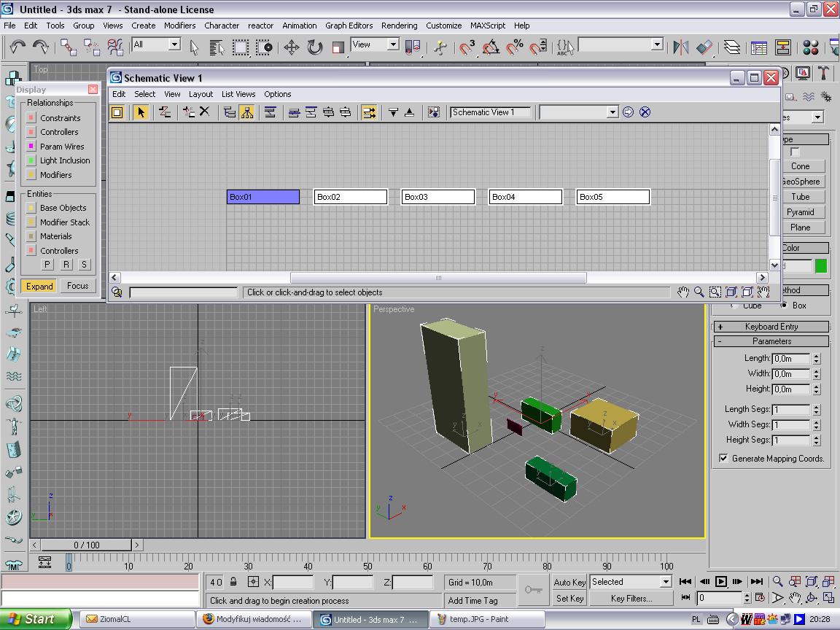Toggle the Display Floater button in Schematic View
This screenshot has width=840, height=630.
point(117,112)
